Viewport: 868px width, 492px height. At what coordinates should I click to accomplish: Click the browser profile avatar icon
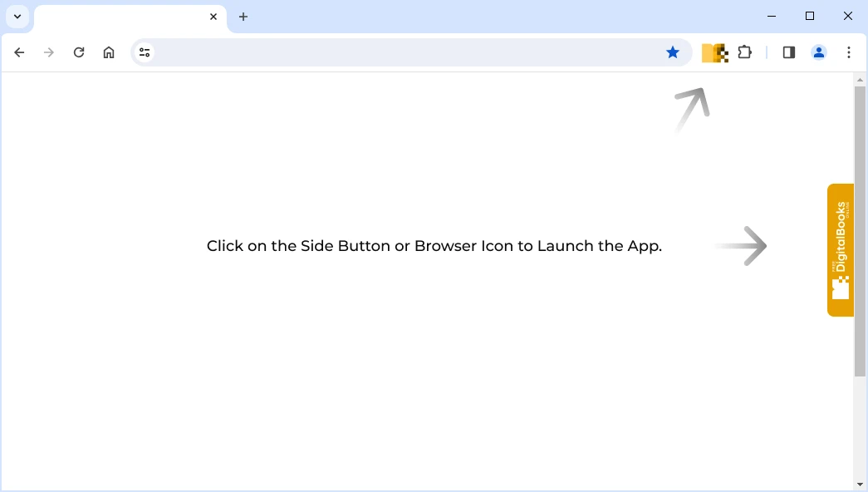pos(818,52)
